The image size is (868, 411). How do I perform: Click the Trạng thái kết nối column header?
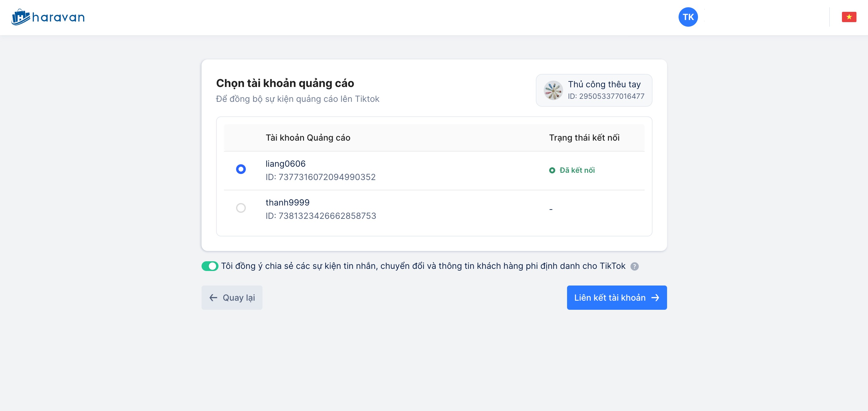[584, 138]
